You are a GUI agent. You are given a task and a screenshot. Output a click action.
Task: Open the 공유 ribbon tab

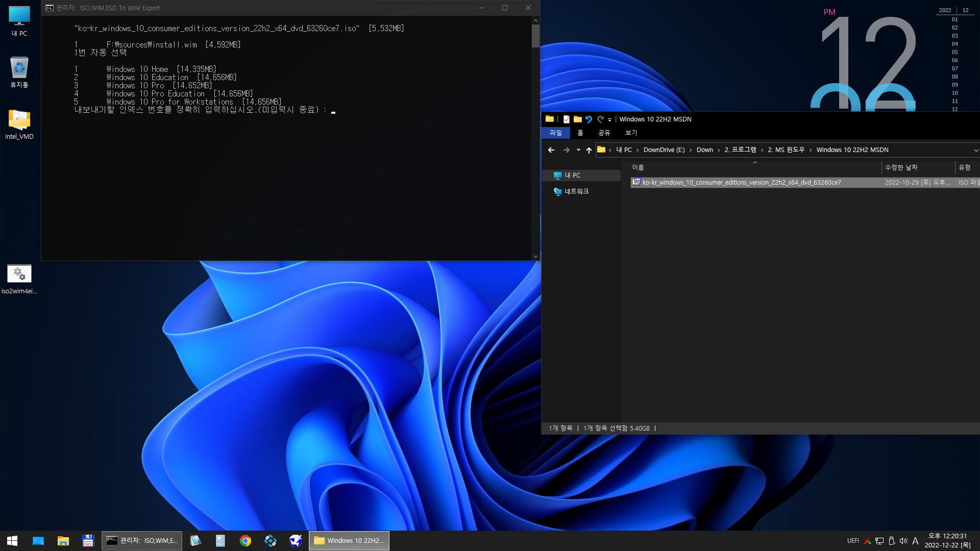604,133
